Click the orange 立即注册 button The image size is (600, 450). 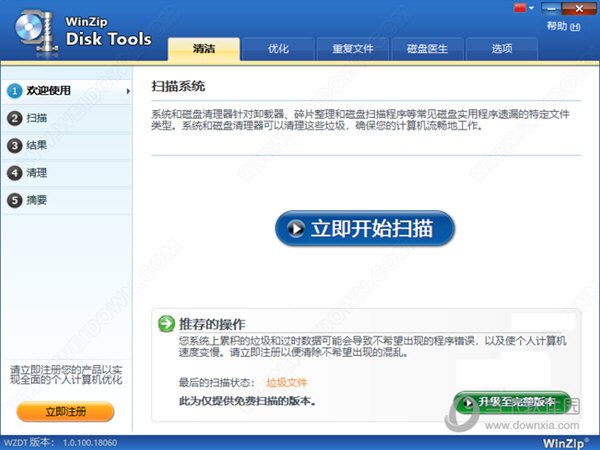[x=65, y=412]
